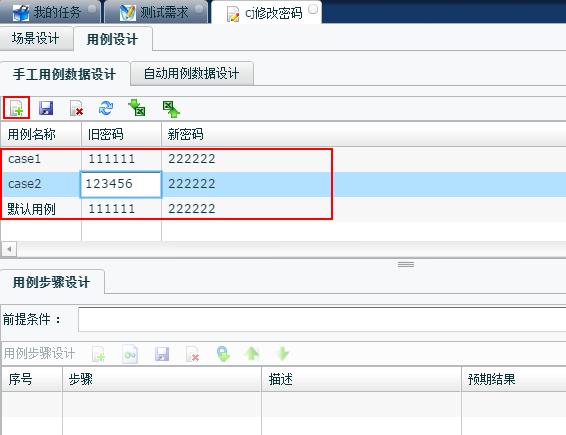The image size is (566, 435).
Task: Refresh the case data list
Action: [x=106, y=108]
